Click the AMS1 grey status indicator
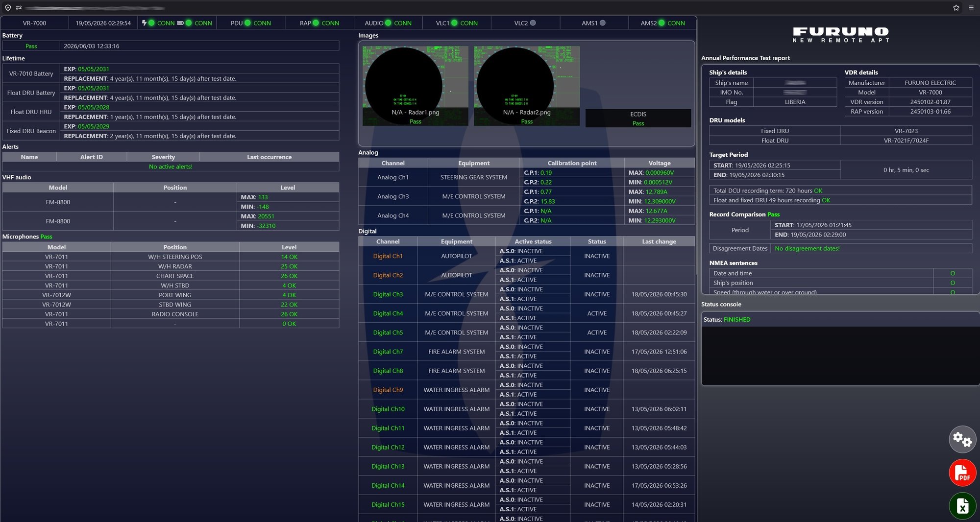The height and width of the screenshot is (522, 980). tap(602, 23)
